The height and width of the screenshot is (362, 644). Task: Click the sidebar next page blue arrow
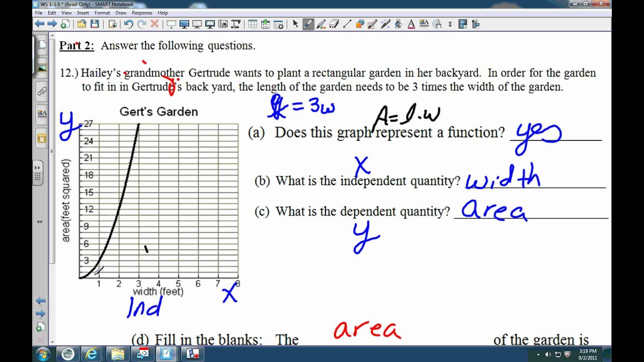click(x=41, y=314)
